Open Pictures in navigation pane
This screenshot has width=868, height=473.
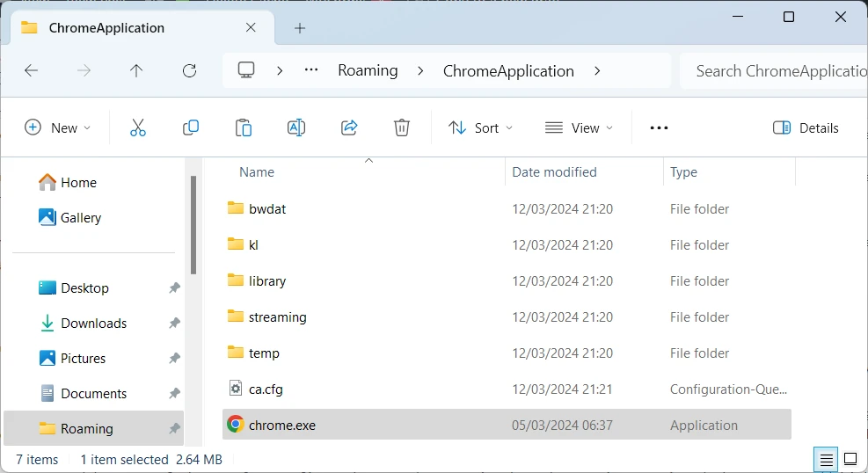(x=72, y=358)
